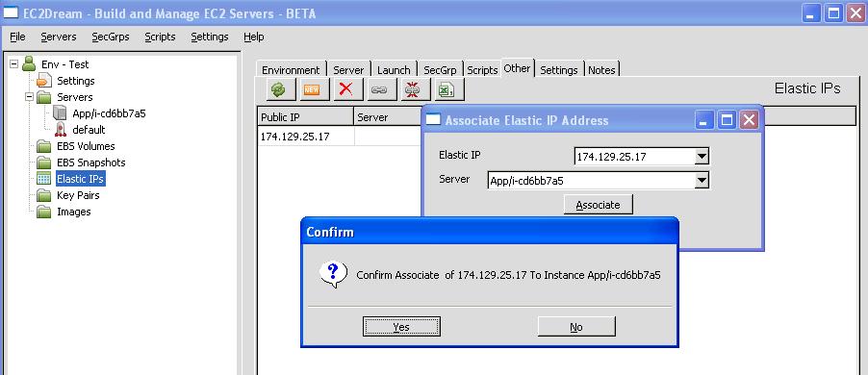Click the Key Pairs folder icon
The width and height of the screenshot is (868, 375).
point(44,195)
